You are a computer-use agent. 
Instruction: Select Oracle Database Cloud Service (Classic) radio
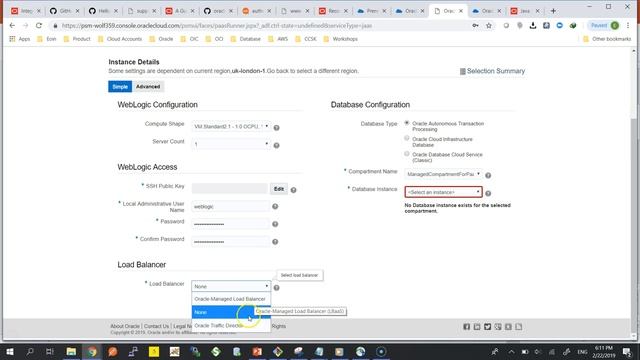[407, 154]
